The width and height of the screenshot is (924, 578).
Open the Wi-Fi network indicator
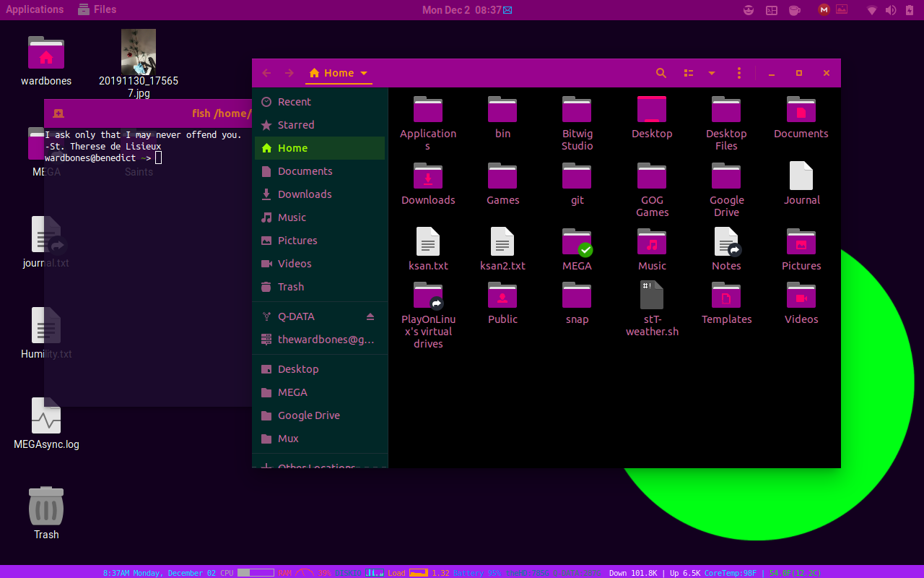[872, 10]
